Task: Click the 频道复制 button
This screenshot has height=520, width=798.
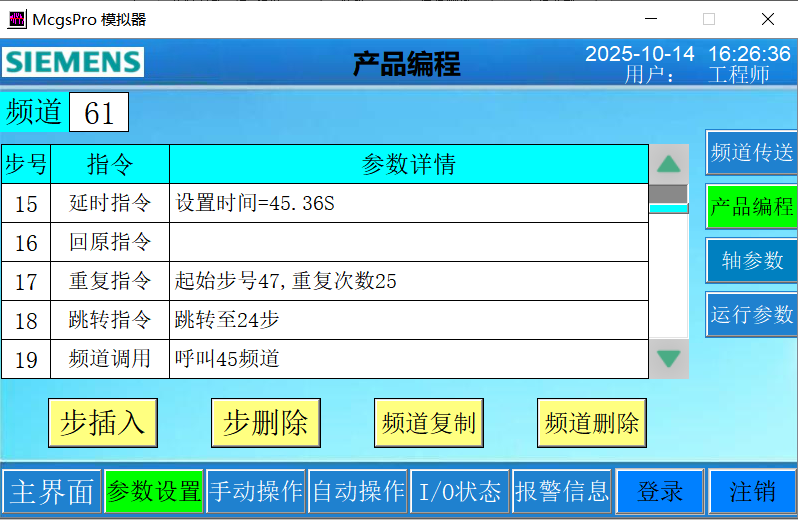Action: pyautogui.click(x=428, y=422)
